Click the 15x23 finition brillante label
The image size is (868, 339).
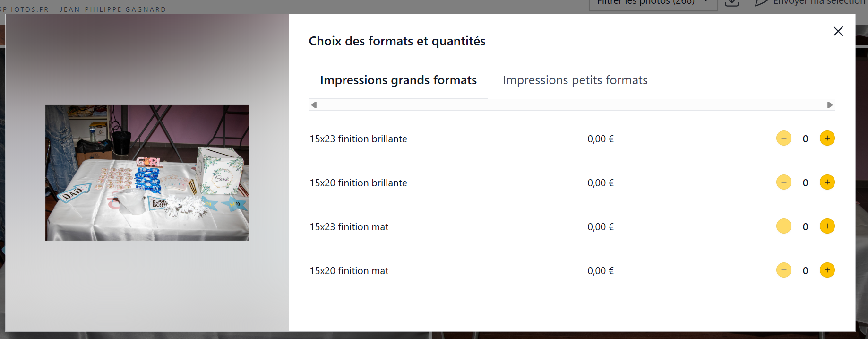point(358,139)
